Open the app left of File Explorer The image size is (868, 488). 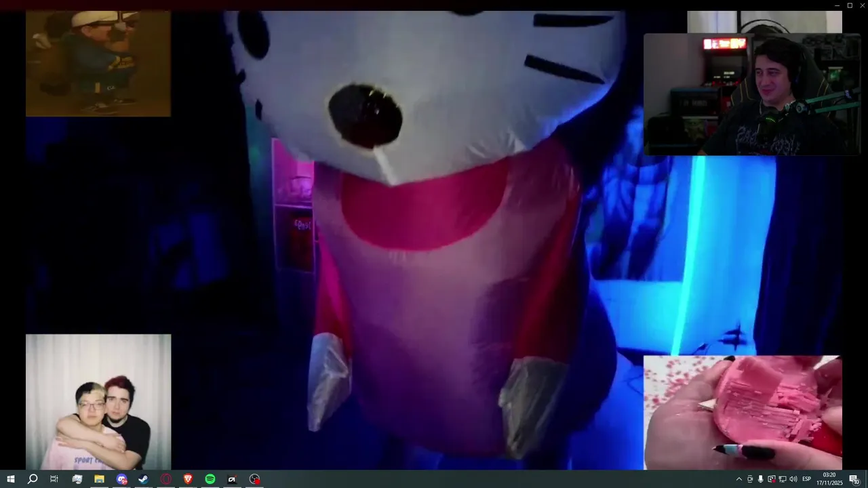pos(77,479)
